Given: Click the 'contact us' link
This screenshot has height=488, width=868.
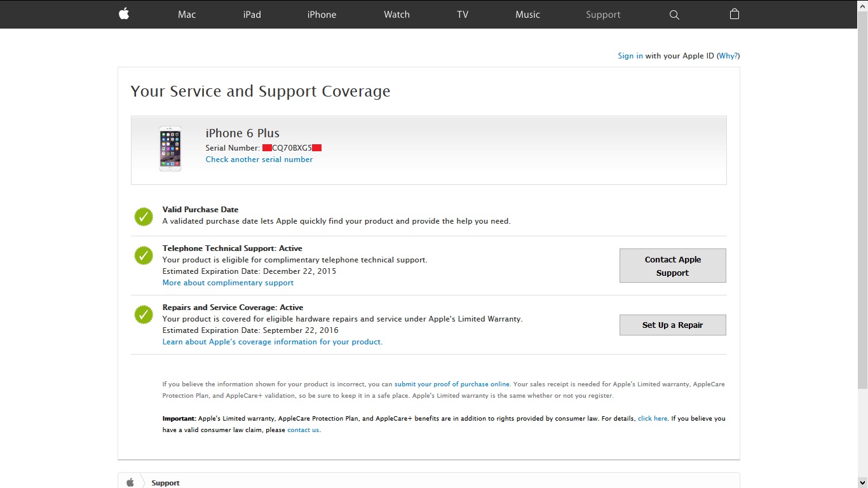Looking at the screenshot, I should click(303, 430).
